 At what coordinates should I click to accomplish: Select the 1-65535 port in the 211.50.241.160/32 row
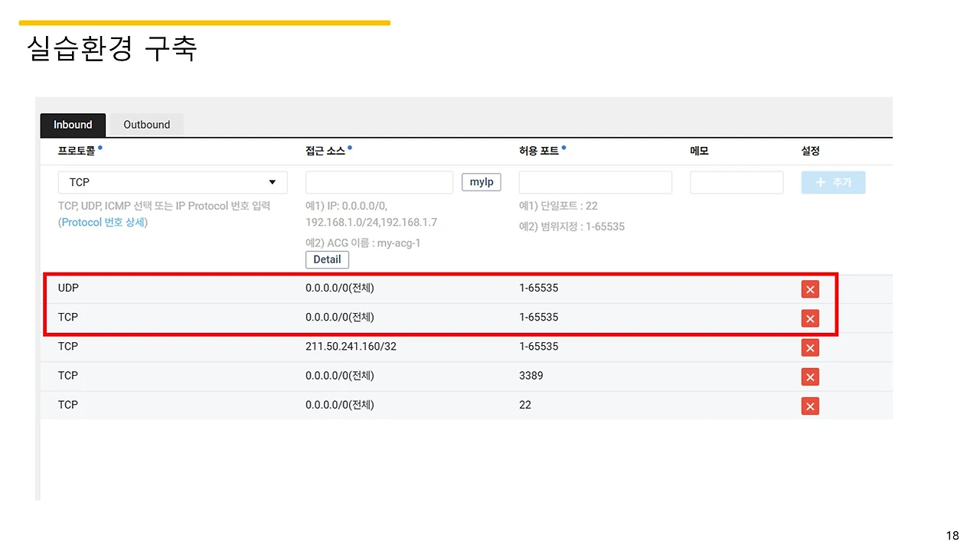(539, 347)
